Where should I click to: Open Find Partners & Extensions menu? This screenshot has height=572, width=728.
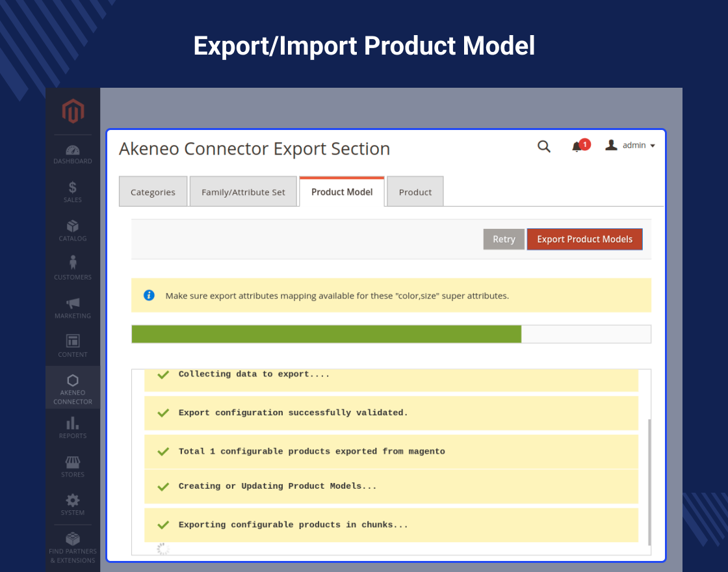click(x=73, y=548)
